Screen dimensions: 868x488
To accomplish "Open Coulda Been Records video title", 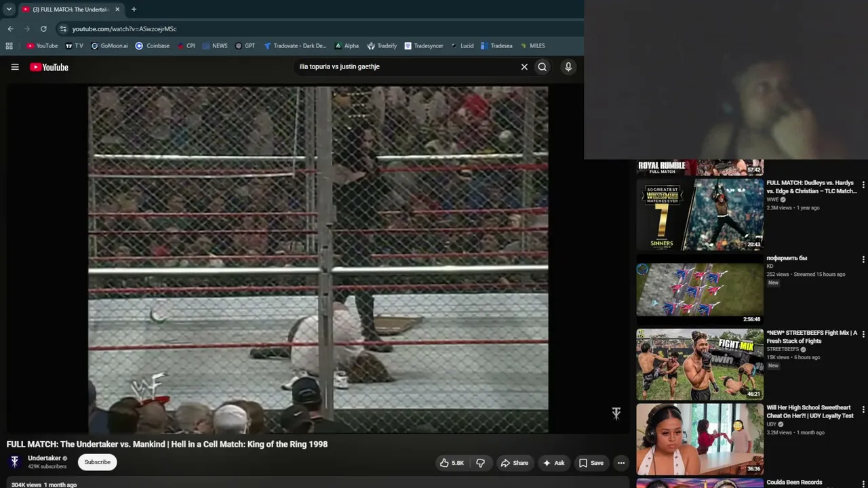I will [x=794, y=483].
